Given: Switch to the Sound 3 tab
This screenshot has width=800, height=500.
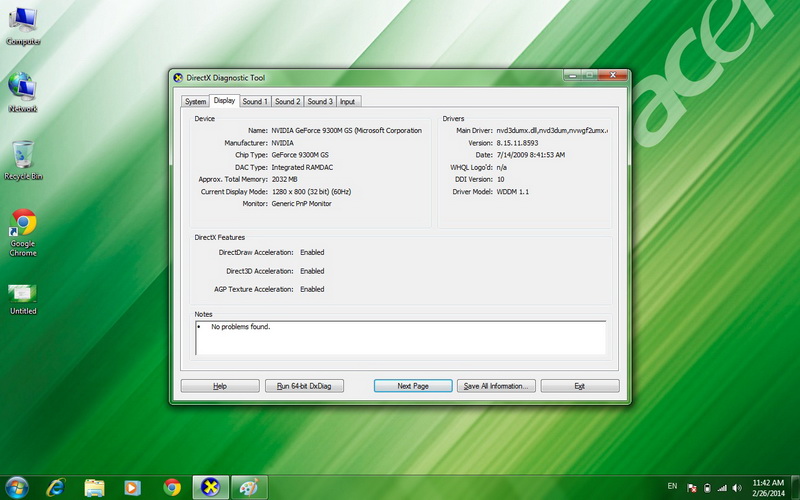Looking at the screenshot, I should [320, 102].
